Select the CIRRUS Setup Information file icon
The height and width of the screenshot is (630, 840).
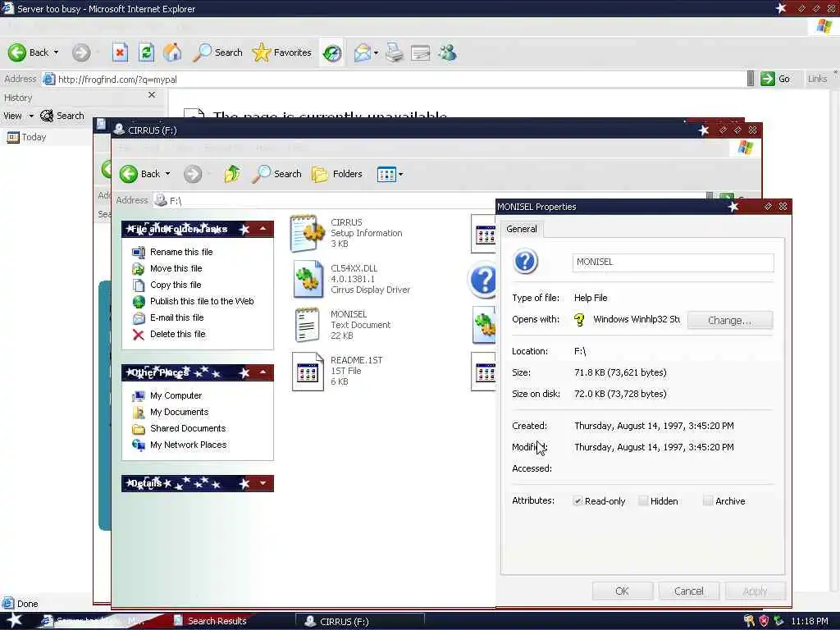pyautogui.click(x=308, y=233)
